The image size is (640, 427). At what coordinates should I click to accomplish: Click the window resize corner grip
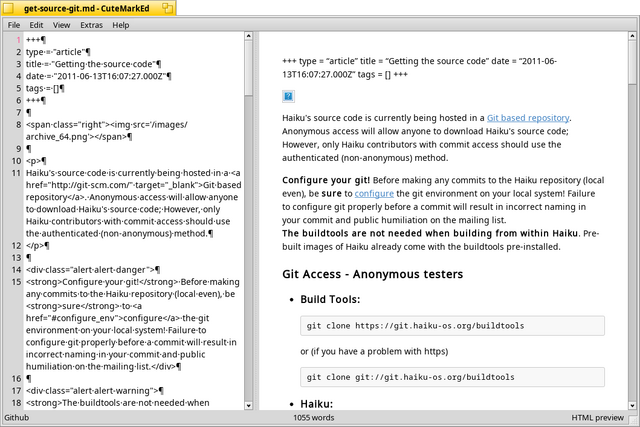633,419
